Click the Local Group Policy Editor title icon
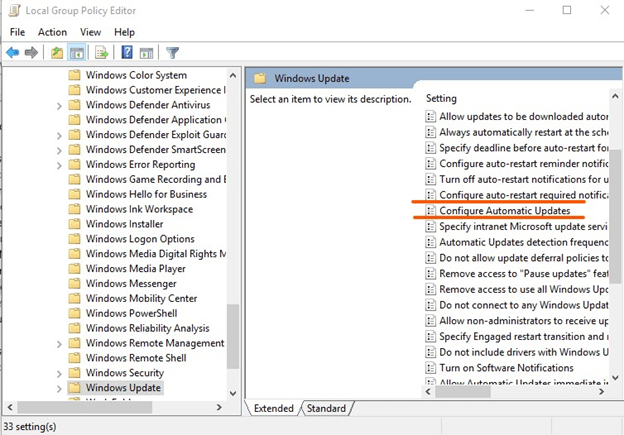 [x=14, y=10]
